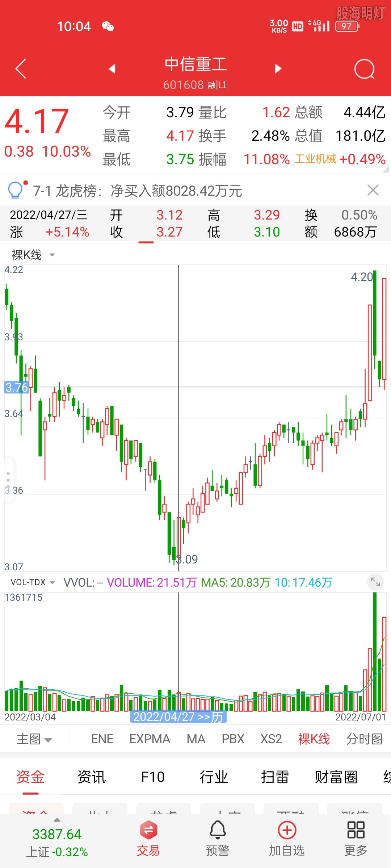Open 龙虎榜 净买入额 news message
This screenshot has width=391, height=868.
click(x=138, y=191)
